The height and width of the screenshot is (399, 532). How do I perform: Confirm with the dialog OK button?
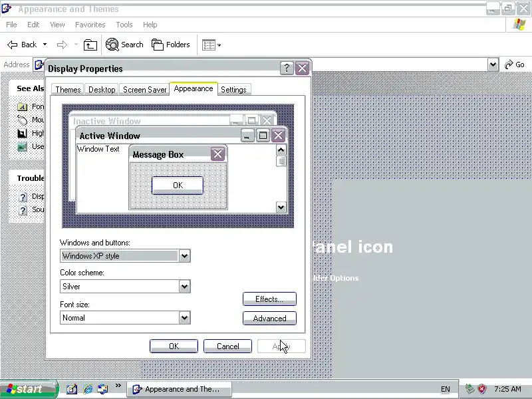(174, 346)
